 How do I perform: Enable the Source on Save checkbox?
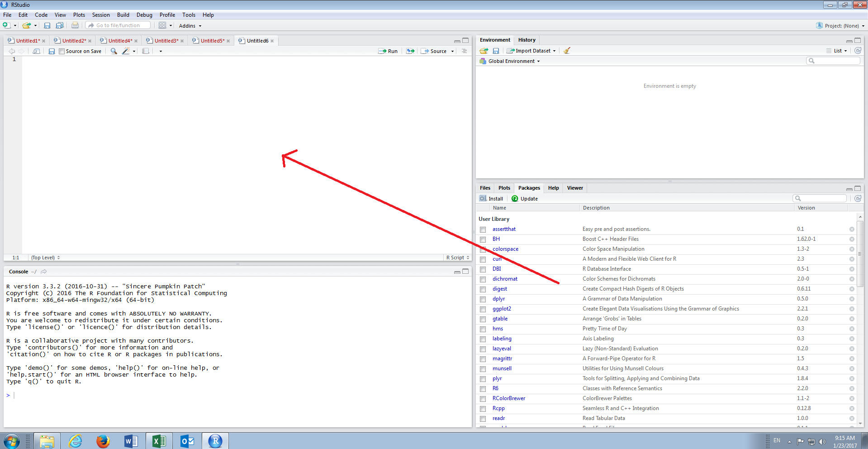coord(62,51)
